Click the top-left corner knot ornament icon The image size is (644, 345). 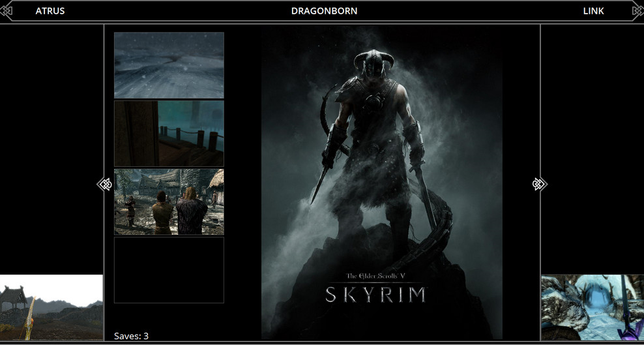[x=6, y=11]
